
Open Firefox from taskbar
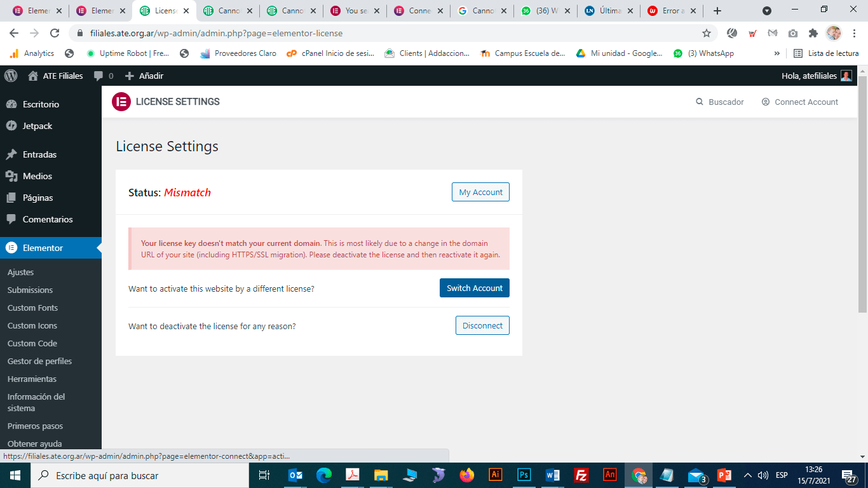[467, 475]
